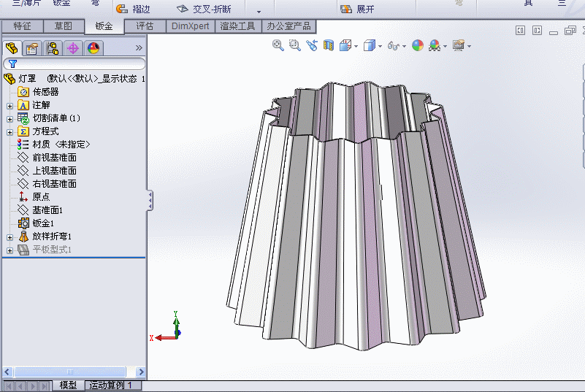Click the Section View icon
585x392 pixels.
pos(329,45)
